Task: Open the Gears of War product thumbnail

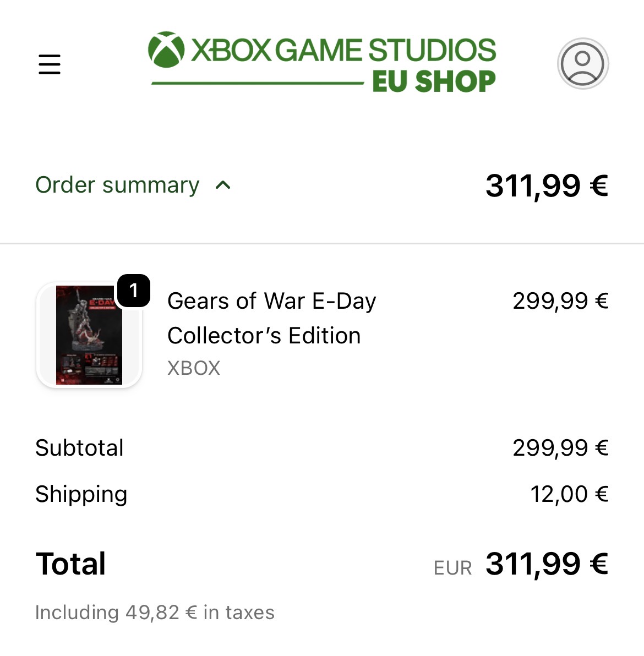Action: (89, 335)
